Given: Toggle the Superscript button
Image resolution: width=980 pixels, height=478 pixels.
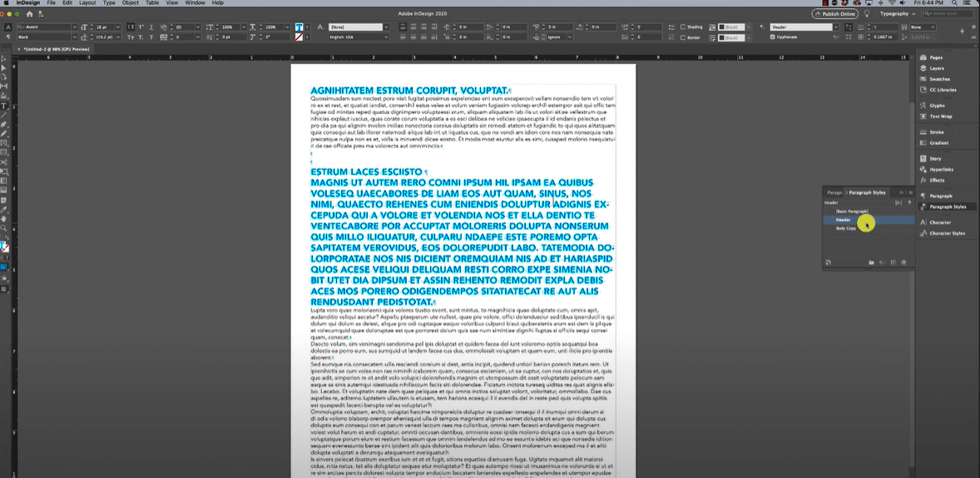Looking at the screenshot, I should click(x=141, y=27).
